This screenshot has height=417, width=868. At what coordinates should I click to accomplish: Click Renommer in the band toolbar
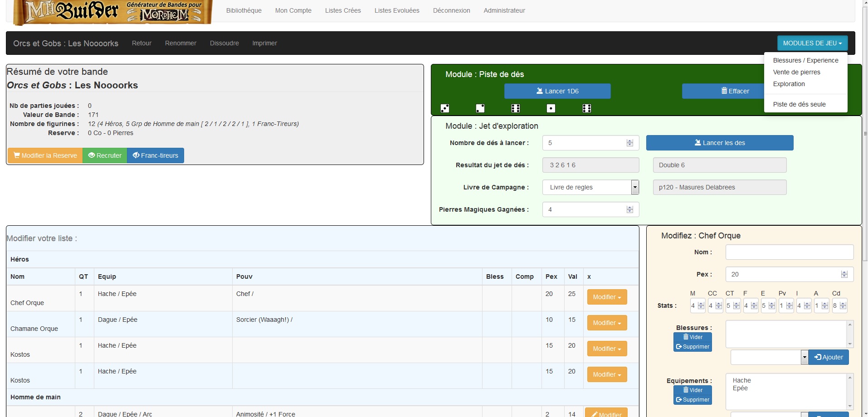tap(180, 43)
